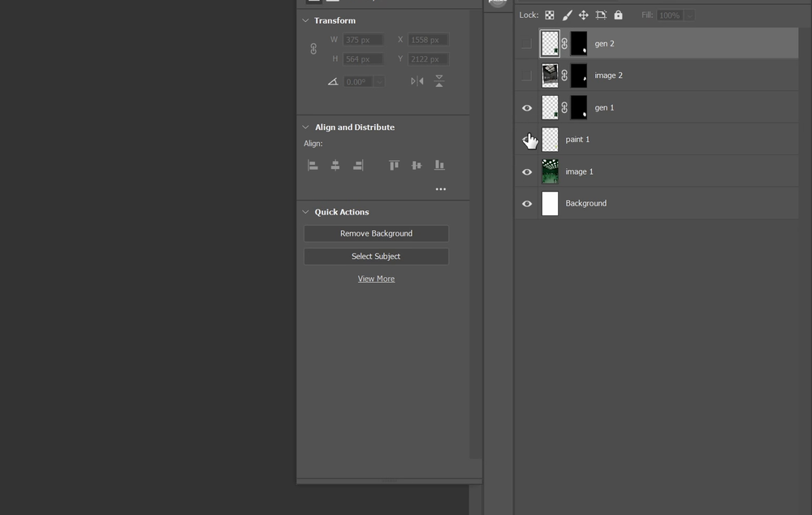Align top edges icon
The height and width of the screenshot is (515, 812).
(394, 165)
